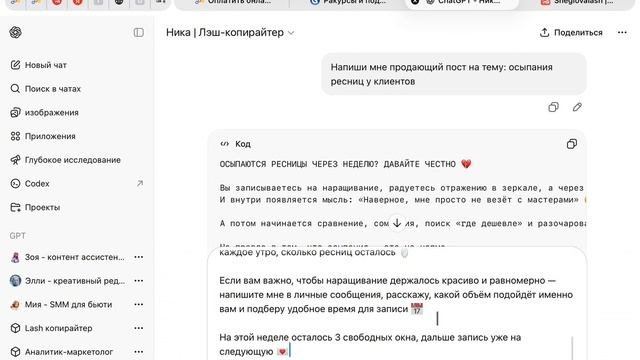Open the conversation more options menu
Image resolution: width=640 pixels, height=360 pixels.
622,32
